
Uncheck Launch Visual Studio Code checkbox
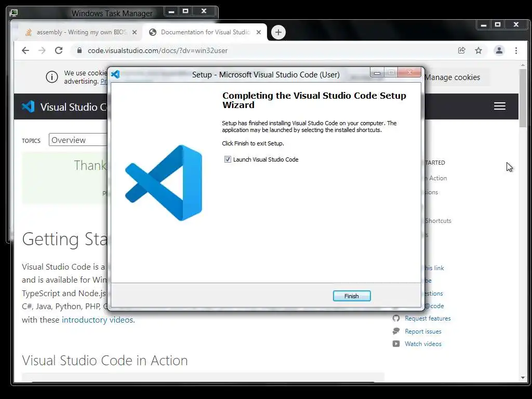pos(228,159)
